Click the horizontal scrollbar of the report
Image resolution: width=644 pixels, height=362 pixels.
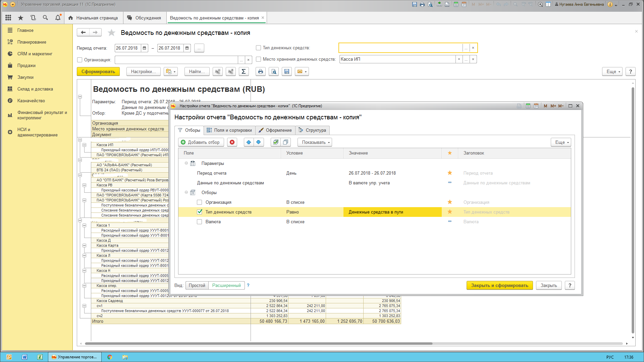(x=258, y=344)
